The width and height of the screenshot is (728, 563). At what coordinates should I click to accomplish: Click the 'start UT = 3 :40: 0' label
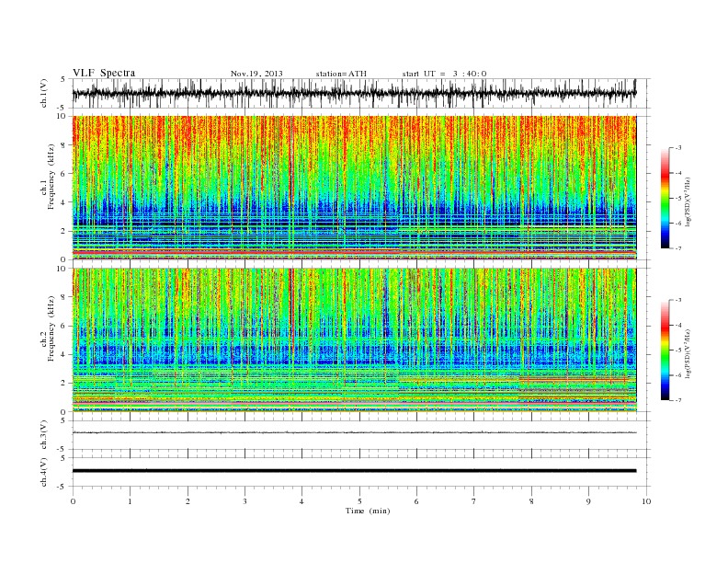coord(444,74)
